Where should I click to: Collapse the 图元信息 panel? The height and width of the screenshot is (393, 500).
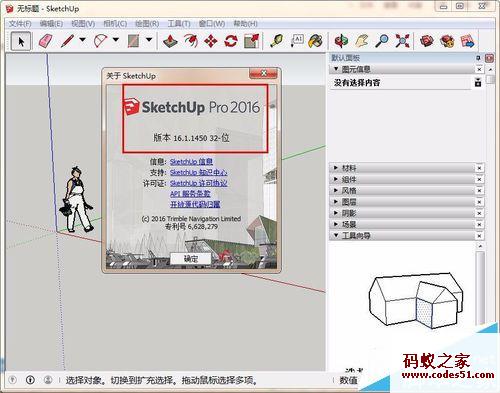coord(336,69)
